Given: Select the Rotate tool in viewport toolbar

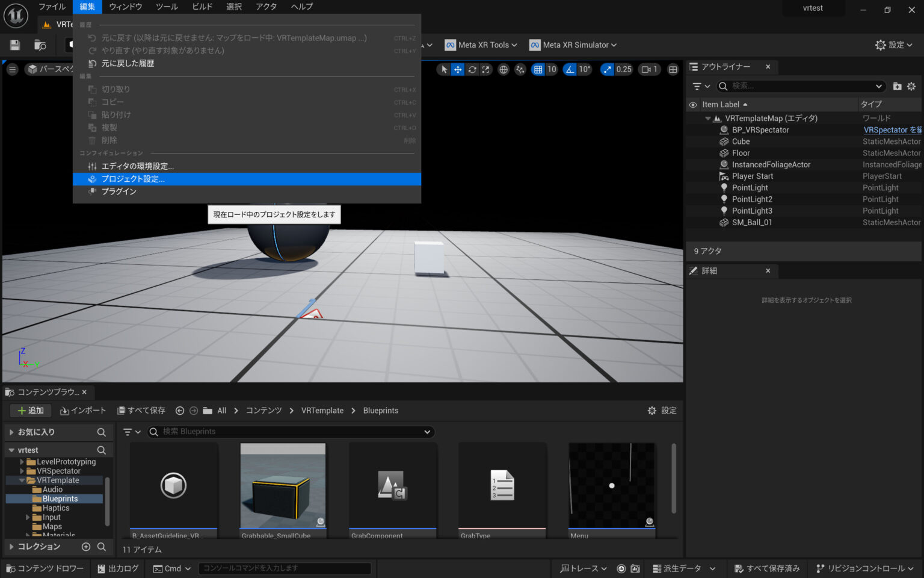Looking at the screenshot, I should coord(472,69).
